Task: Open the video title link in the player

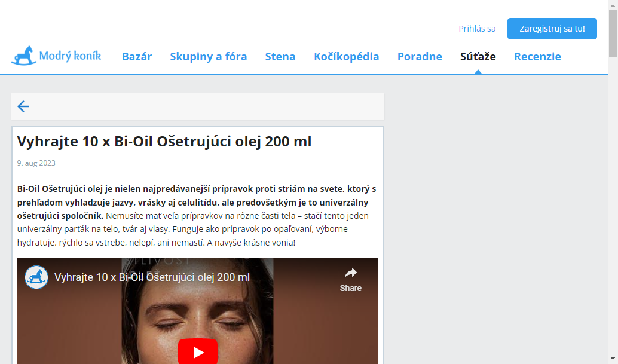Action: 152,277
